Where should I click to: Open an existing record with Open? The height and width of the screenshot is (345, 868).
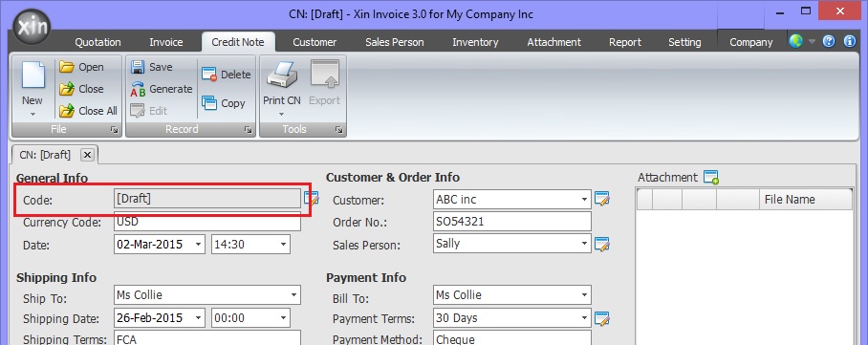82,67
